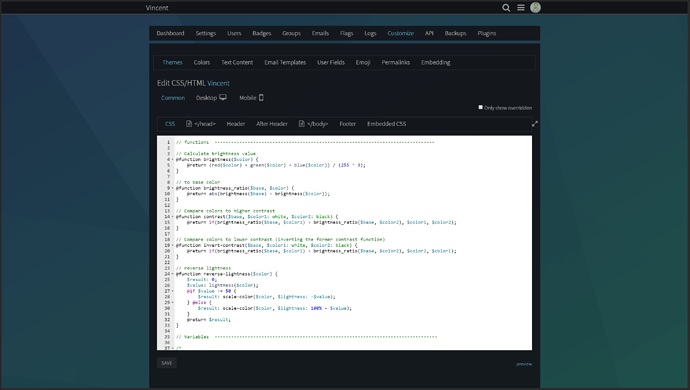This screenshot has width=690, height=390.
Task: Switch to the Colors sub-tab
Action: click(x=202, y=63)
